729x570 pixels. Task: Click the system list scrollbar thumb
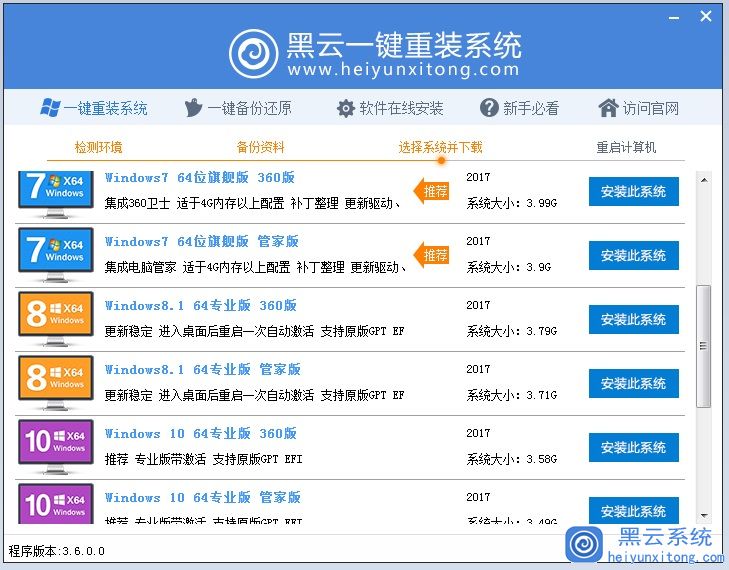pyautogui.click(x=704, y=346)
